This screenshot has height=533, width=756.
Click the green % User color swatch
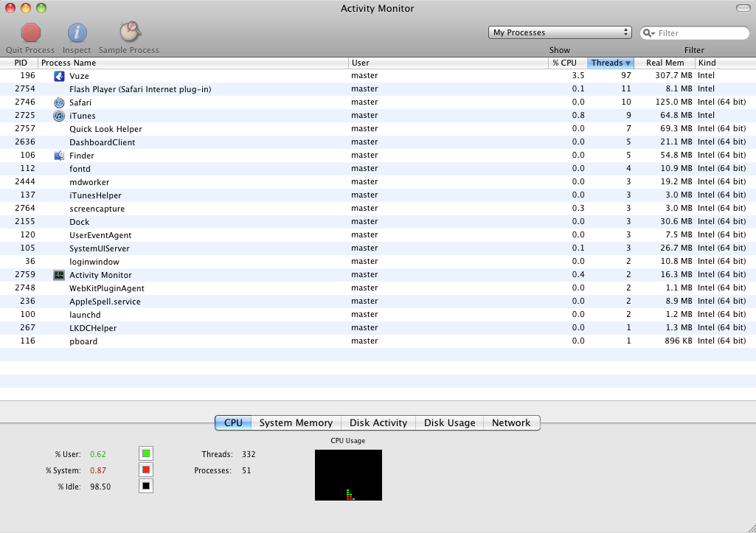[145, 453]
